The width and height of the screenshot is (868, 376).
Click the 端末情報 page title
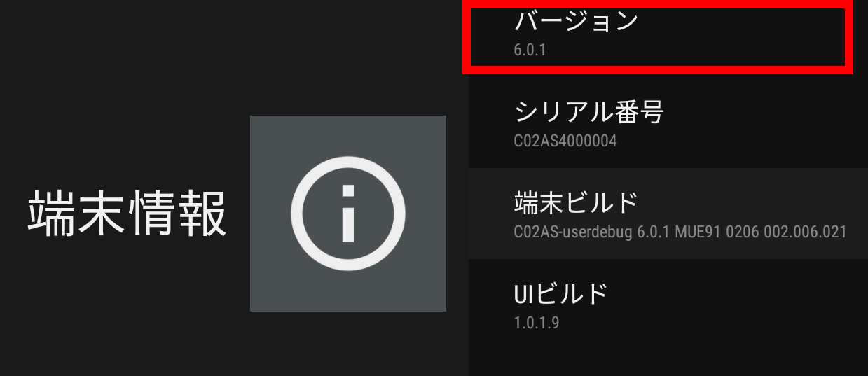(127, 214)
